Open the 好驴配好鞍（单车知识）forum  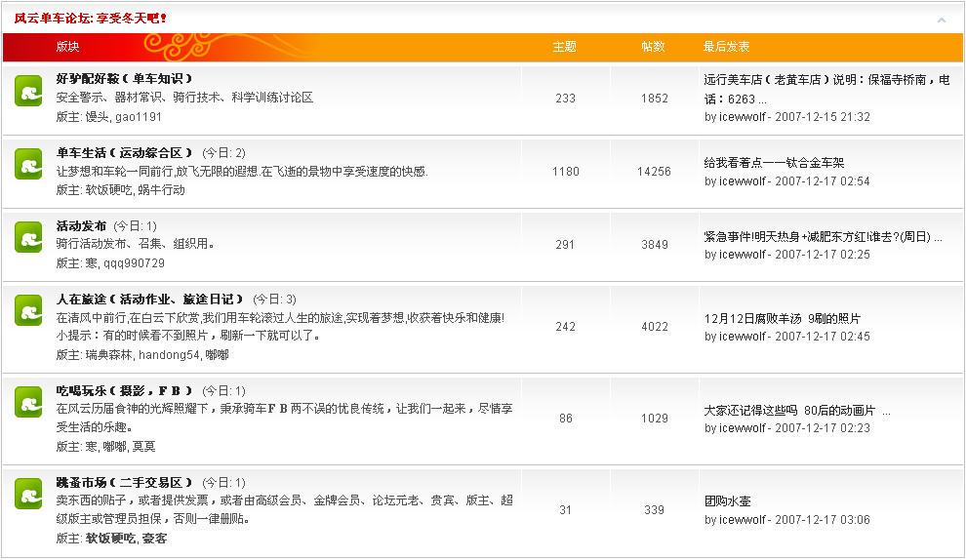coord(125,79)
